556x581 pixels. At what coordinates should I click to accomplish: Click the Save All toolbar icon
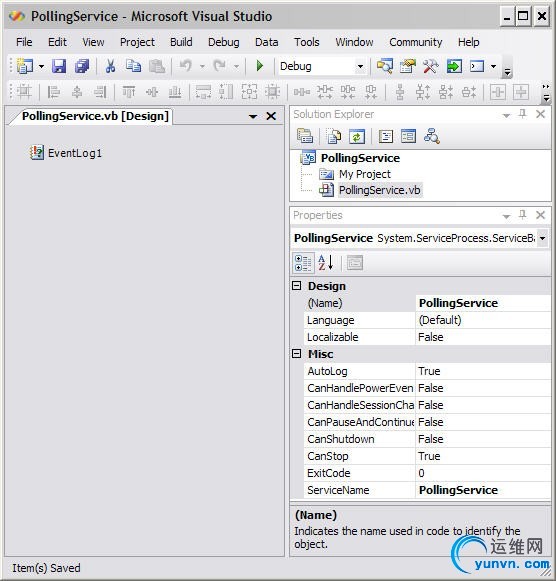[82, 66]
